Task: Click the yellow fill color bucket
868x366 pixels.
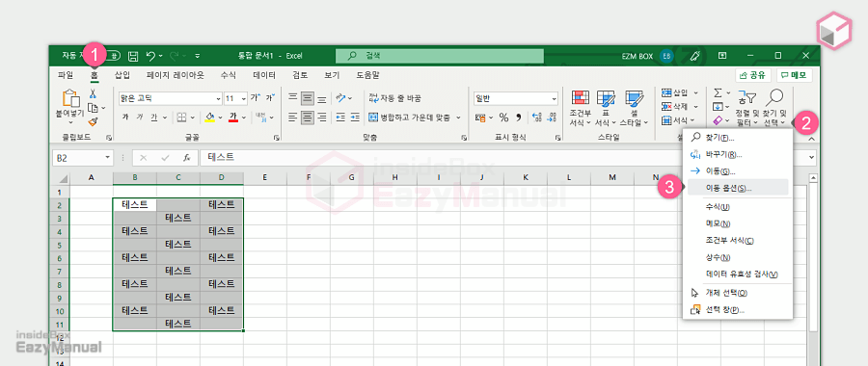Action: (209, 118)
